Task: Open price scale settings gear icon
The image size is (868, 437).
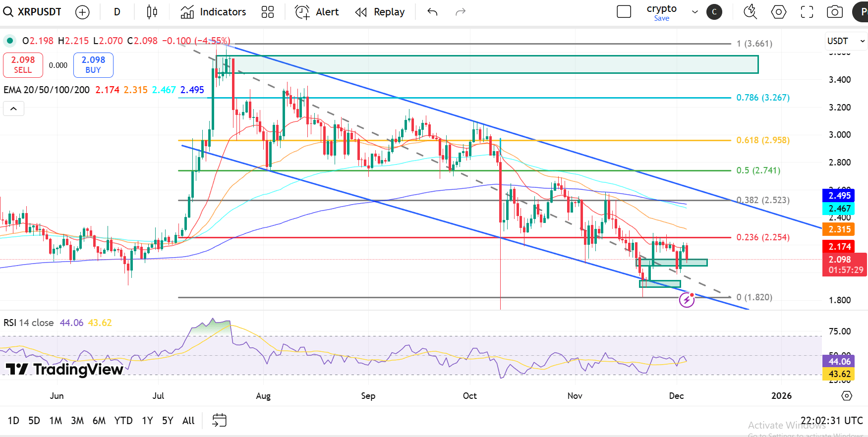Action: coord(847,396)
